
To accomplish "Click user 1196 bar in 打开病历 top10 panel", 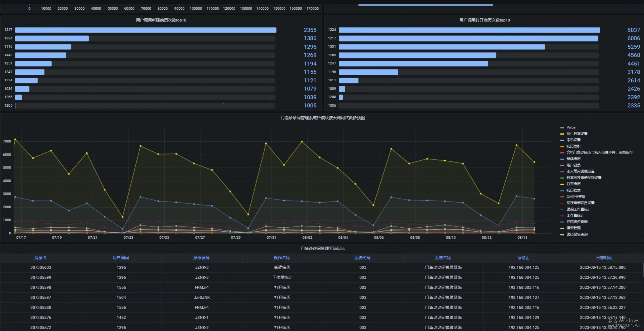I will pos(368,72).
